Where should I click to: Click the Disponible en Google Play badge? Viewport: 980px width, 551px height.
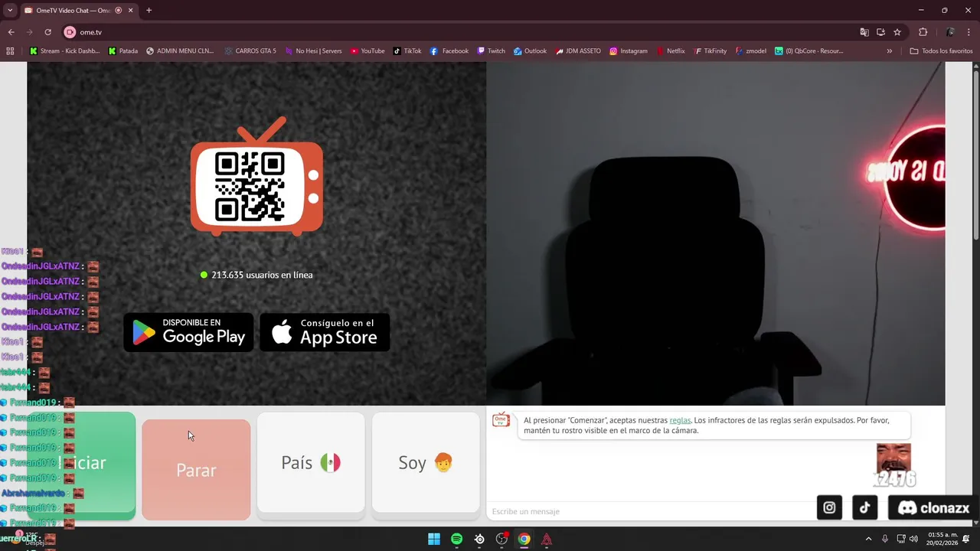pyautogui.click(x=188, y=332)
